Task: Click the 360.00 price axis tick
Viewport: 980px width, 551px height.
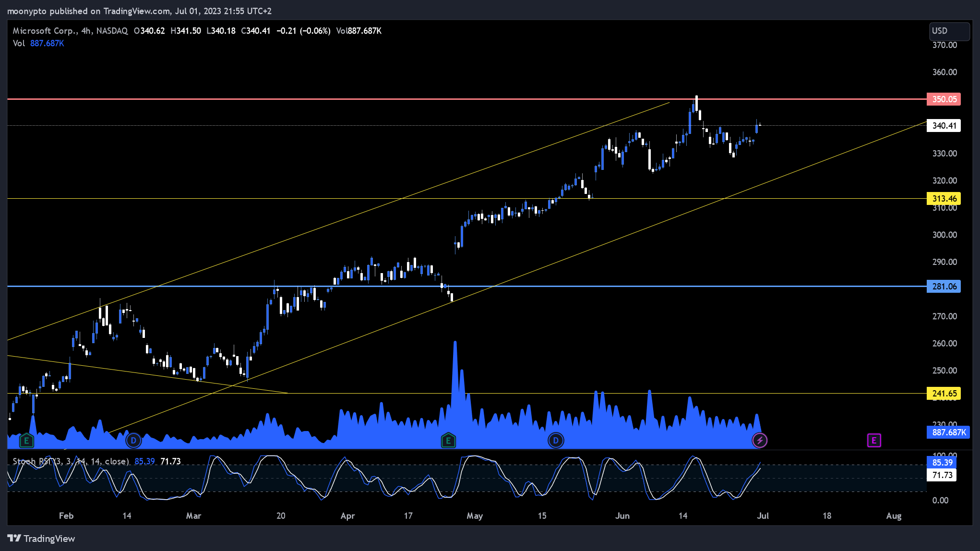Action: point(944,72)
